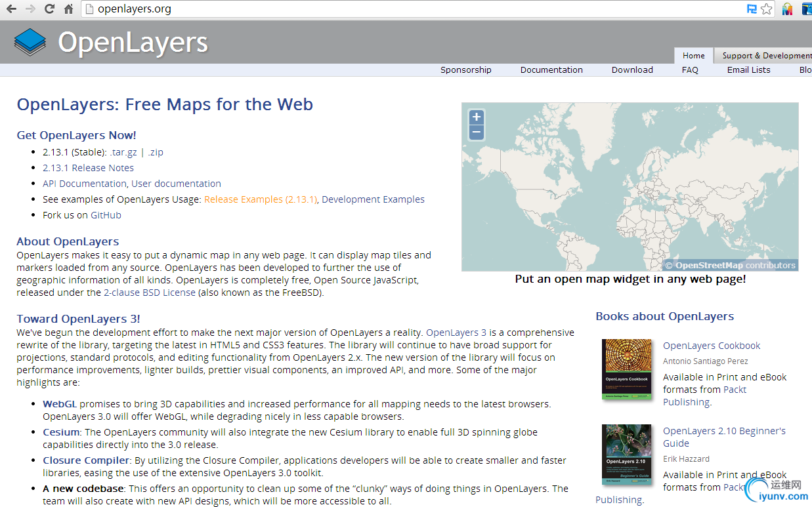Click the browser back arrow
Image resolution: width=812 pixels, height=507 pixels.
(12, 9)
